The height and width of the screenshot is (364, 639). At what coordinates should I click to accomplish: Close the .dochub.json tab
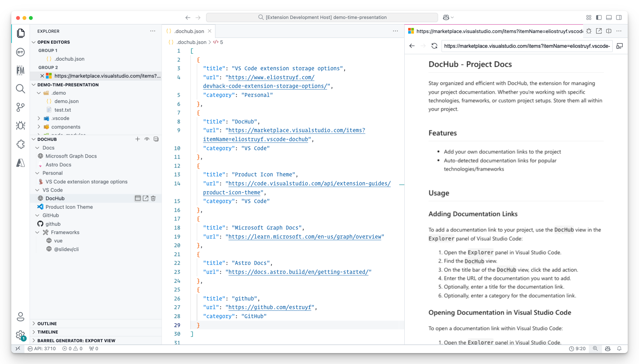pyautogui.click(x=210, y=31)
